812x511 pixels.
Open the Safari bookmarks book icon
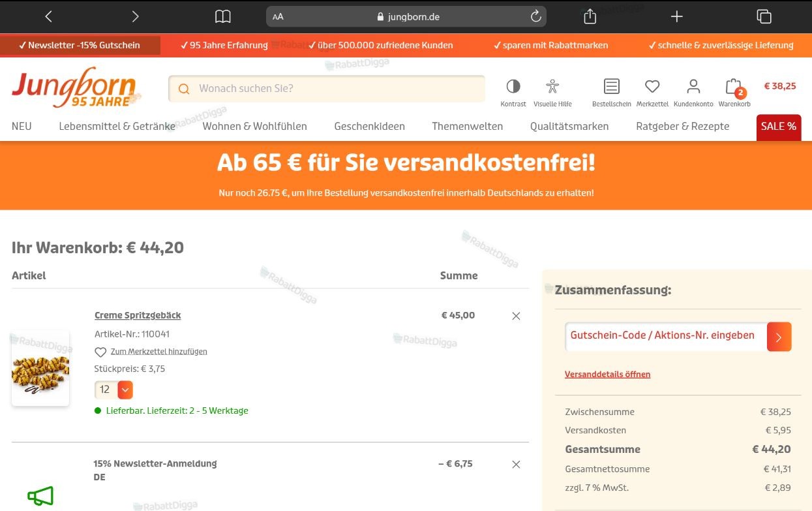click(223, 16)
